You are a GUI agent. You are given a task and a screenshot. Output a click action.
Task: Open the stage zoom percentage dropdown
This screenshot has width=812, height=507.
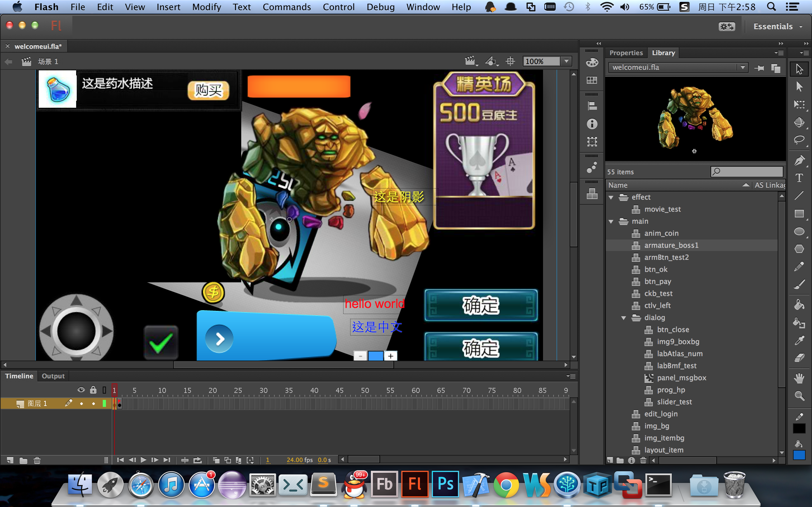(567, 61)
